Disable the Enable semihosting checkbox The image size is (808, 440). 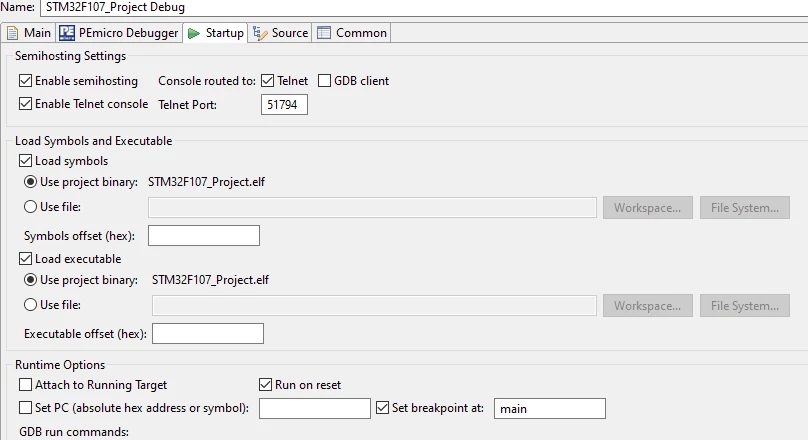click(x=25, y=81)
